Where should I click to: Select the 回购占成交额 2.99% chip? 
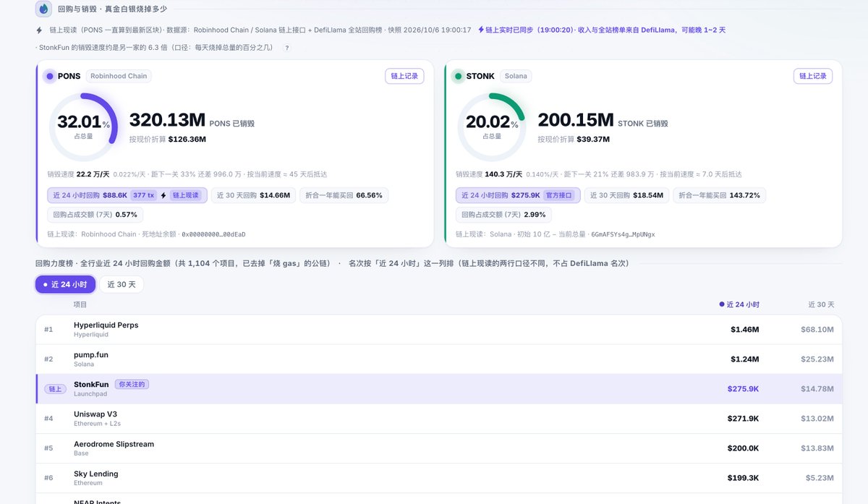point(503,215)
